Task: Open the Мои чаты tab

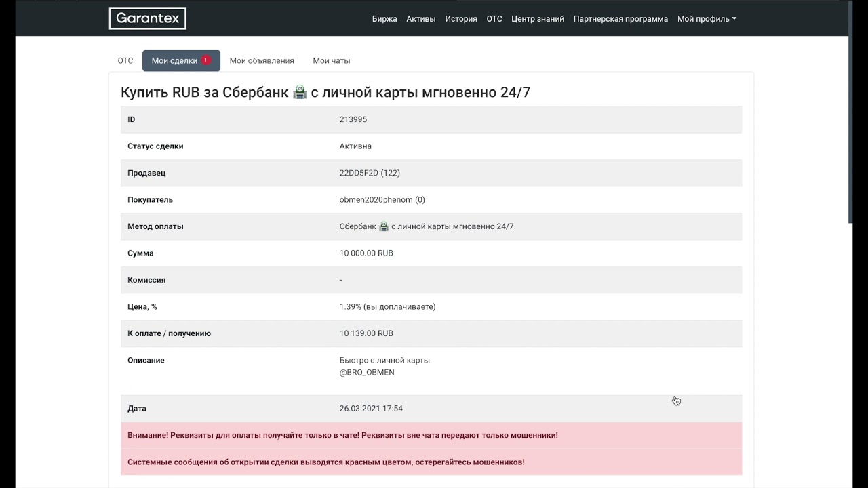Action: pyautogui.click(x=332, y=60)
